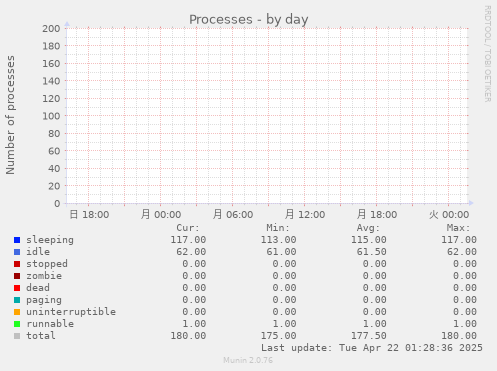This screenshot has width=497, height=371.
Task: Click the 'Max:' column header
Action: (459, 228)
